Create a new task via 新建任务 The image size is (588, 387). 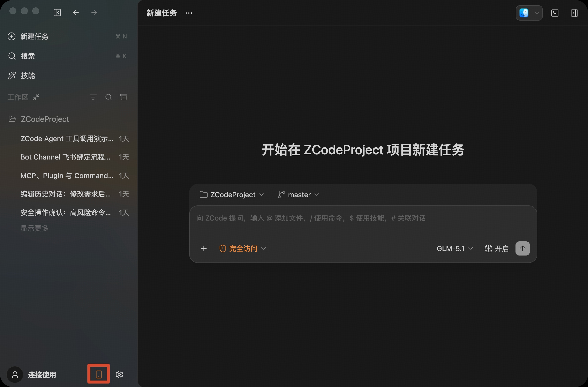tap(67, 36)
